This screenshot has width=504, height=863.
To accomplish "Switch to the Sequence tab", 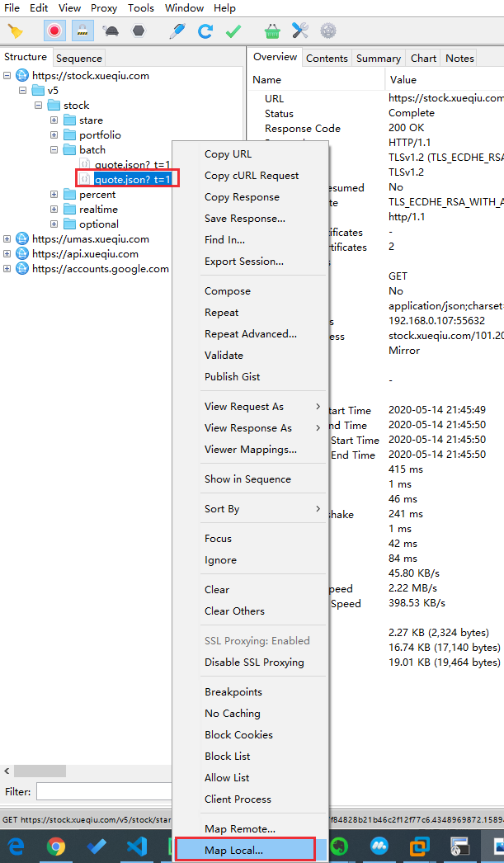I will [78, 58].
